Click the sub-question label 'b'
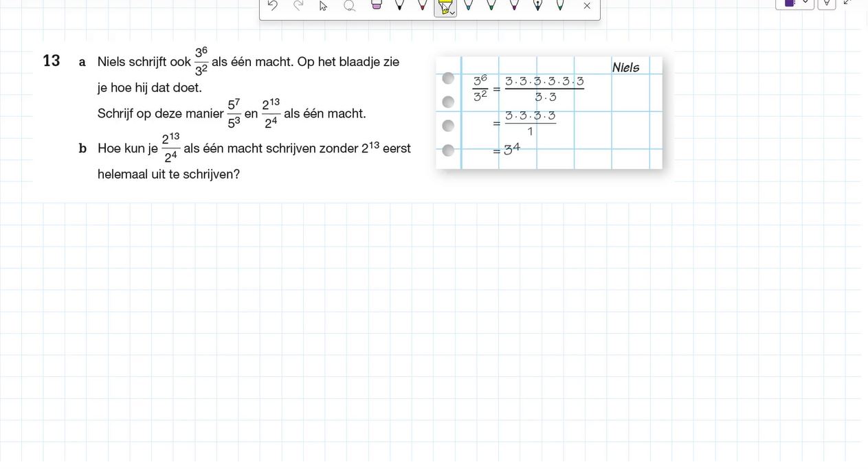This screenshot has width=868, height=469. click(x=82, y=148)
